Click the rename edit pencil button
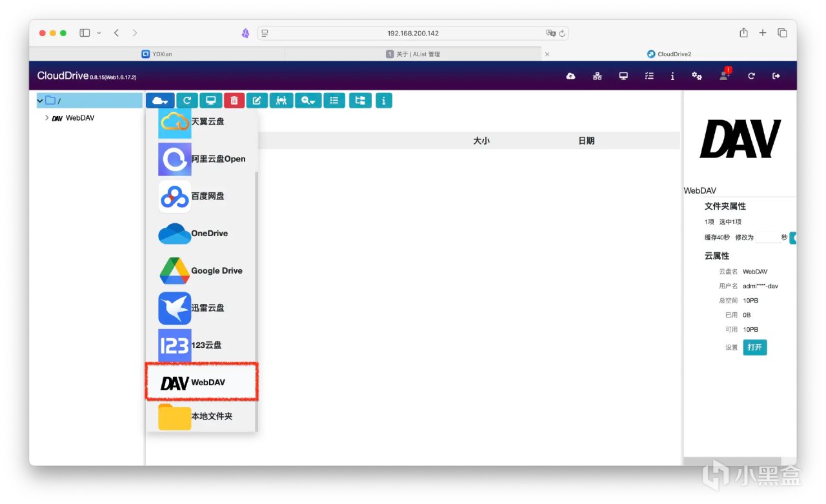826x504 pixels. [256, 100]
